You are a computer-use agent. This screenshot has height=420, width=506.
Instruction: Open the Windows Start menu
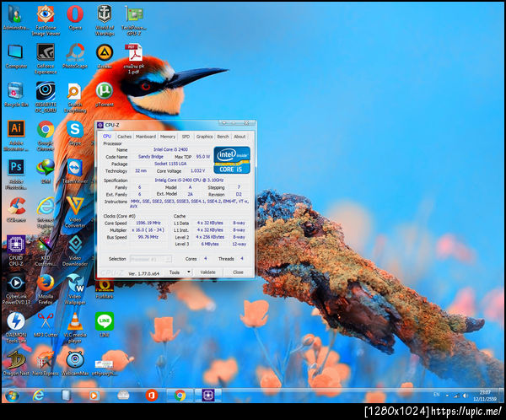coord(13,396)
